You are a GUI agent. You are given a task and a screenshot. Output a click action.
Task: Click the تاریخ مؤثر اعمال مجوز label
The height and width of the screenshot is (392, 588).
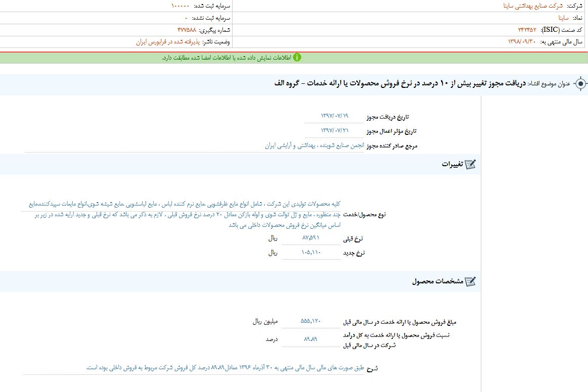pyautogui.click(x=391, y=131)
